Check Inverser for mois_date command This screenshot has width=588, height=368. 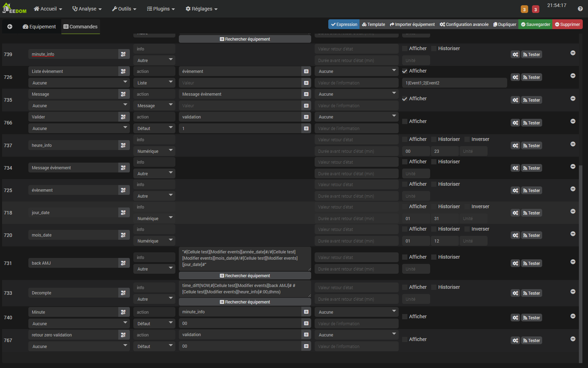(x=467, y=229)
